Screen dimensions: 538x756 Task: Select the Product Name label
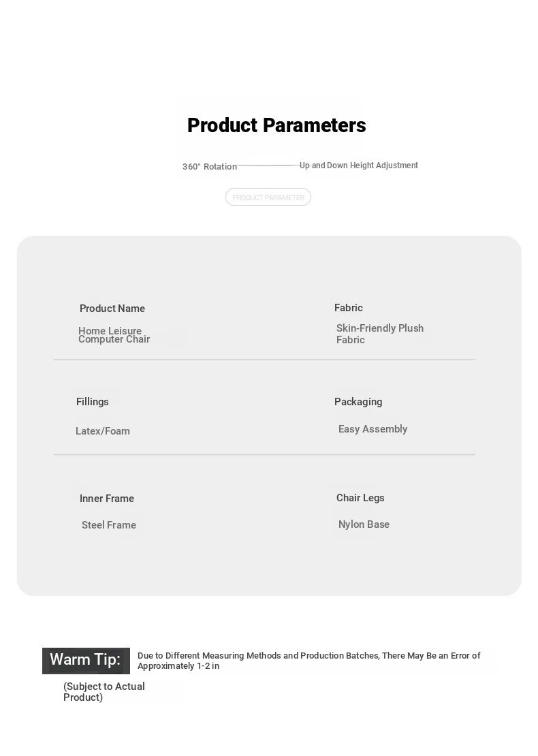click(x=112, y=309)
